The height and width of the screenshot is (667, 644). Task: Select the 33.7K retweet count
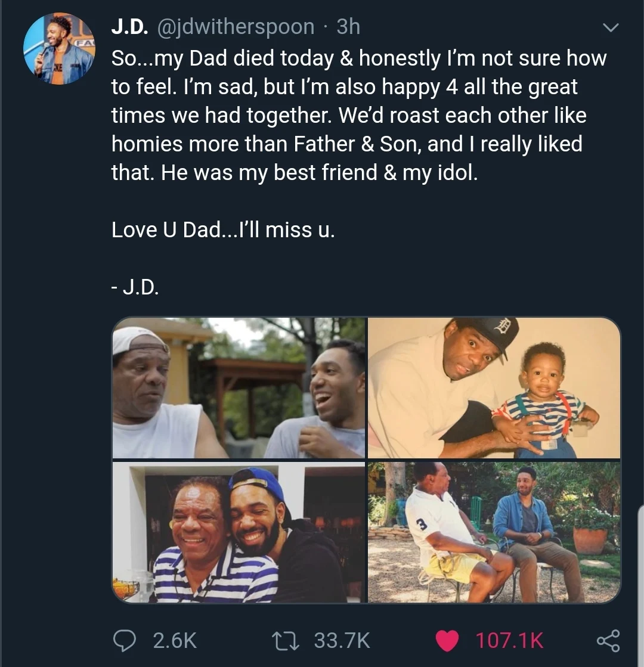(x=342, y=641)
